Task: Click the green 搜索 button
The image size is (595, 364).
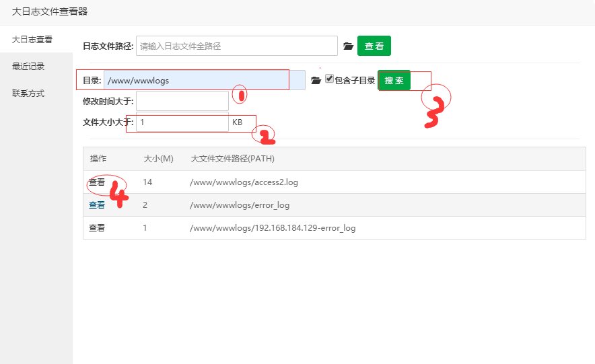Action: tap(394, 80)
